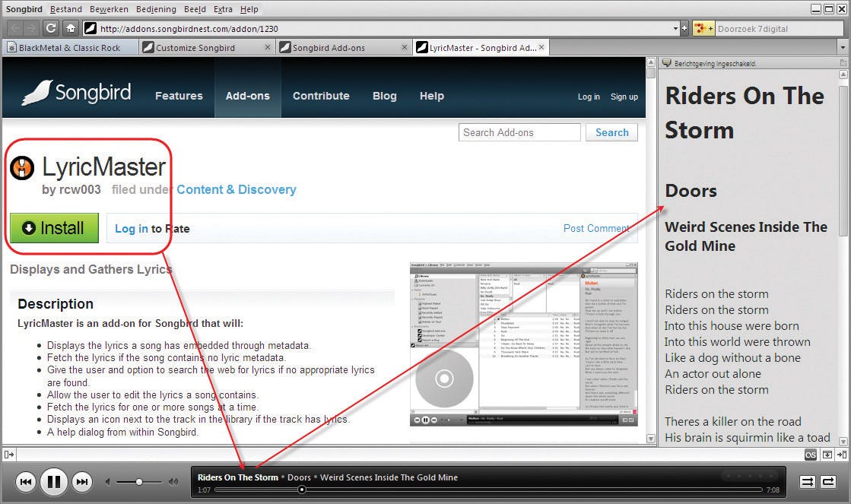Image resolution: width=851 pixels, height=504 pixels.
Task: Click the loud speaker icon by volume
Action: point(173,482)
